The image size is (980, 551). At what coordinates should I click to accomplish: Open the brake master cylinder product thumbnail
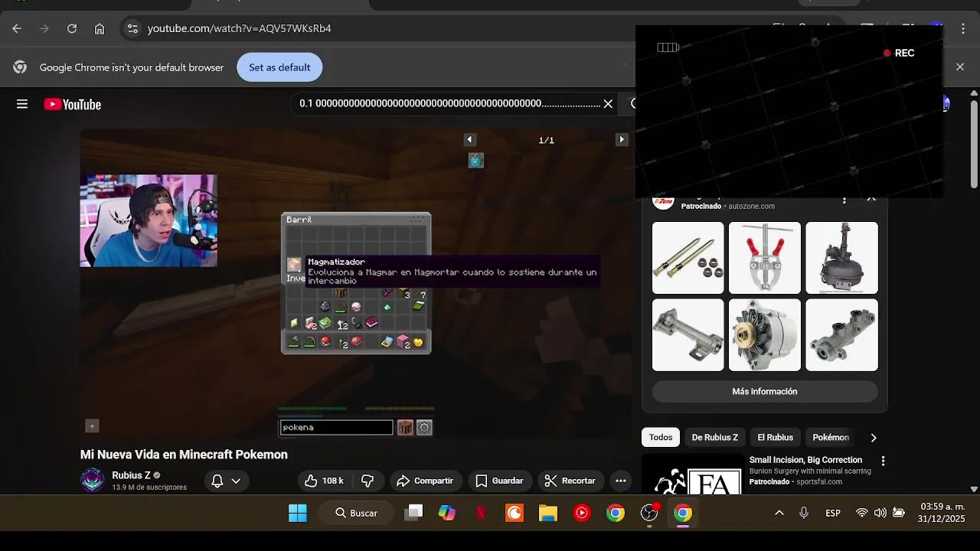click(841, 335)
